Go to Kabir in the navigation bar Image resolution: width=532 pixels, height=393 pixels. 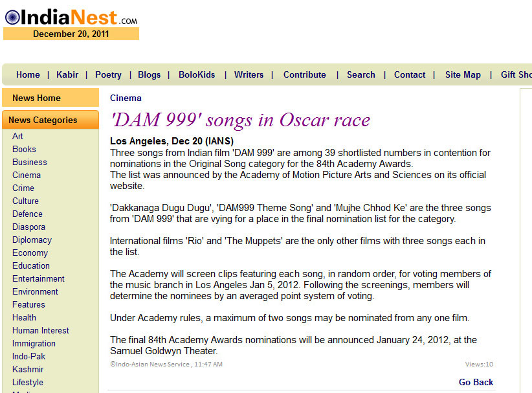(67, 74)
